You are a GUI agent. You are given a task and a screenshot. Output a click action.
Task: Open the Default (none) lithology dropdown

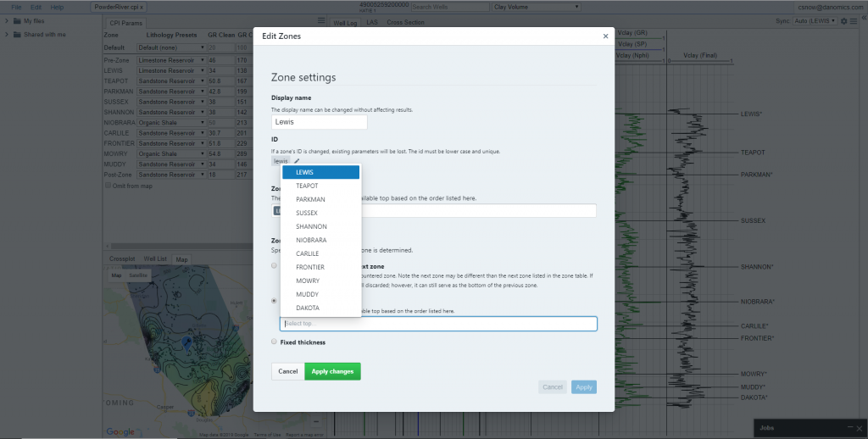tap(171, 47)
